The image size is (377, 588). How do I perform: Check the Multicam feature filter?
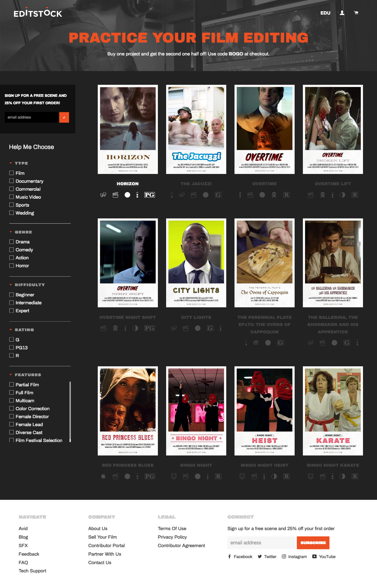tap(12, 400)
